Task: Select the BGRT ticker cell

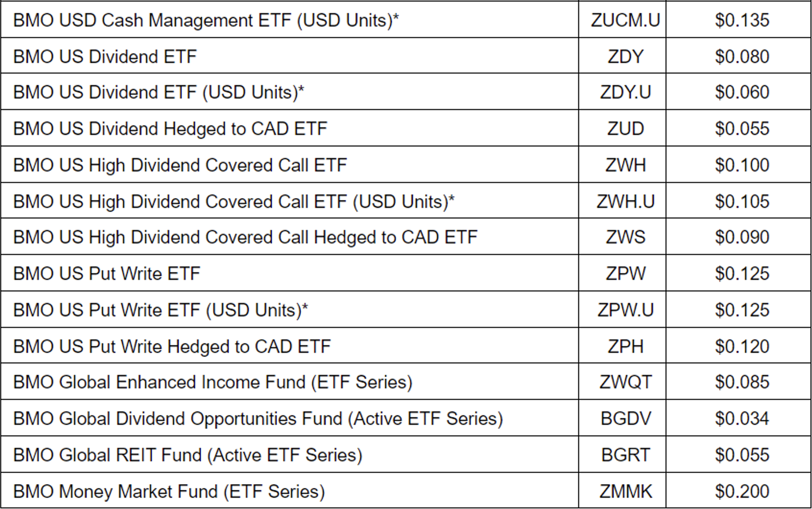Action: click(x=625, y=455)
